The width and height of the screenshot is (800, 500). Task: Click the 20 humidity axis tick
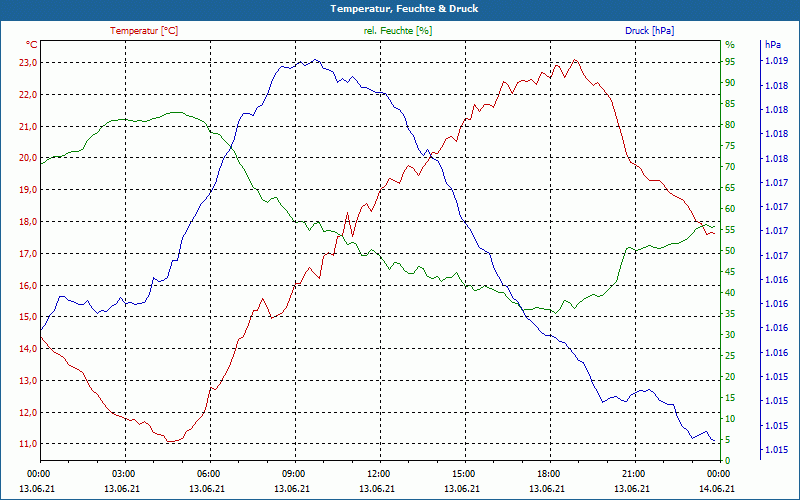(730, 377)
